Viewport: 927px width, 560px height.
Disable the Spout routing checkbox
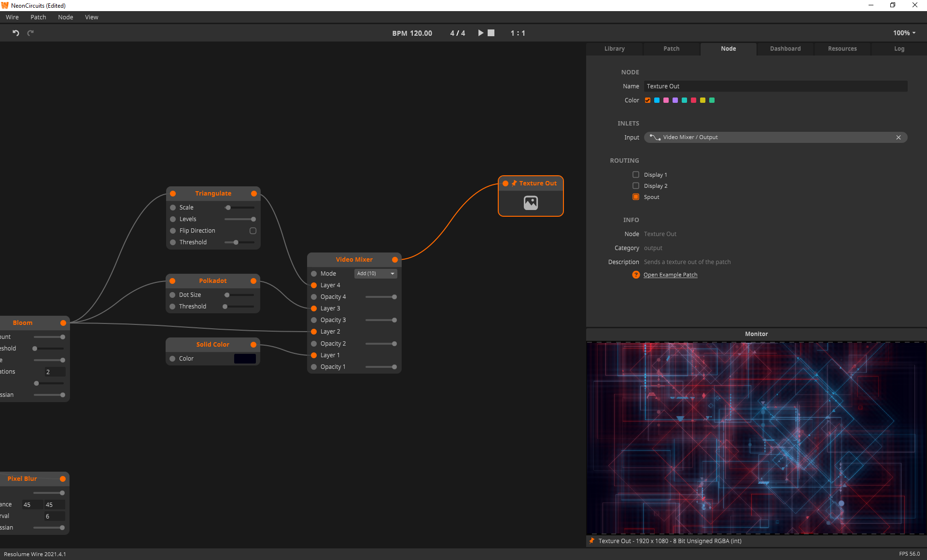pyautogui.click(x=636, y=197)
